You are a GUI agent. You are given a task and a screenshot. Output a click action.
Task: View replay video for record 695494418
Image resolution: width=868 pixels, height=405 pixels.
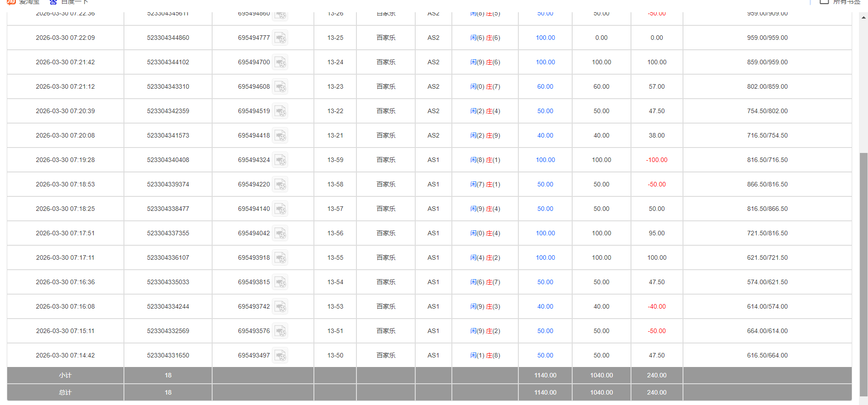(x=280, y=136)
